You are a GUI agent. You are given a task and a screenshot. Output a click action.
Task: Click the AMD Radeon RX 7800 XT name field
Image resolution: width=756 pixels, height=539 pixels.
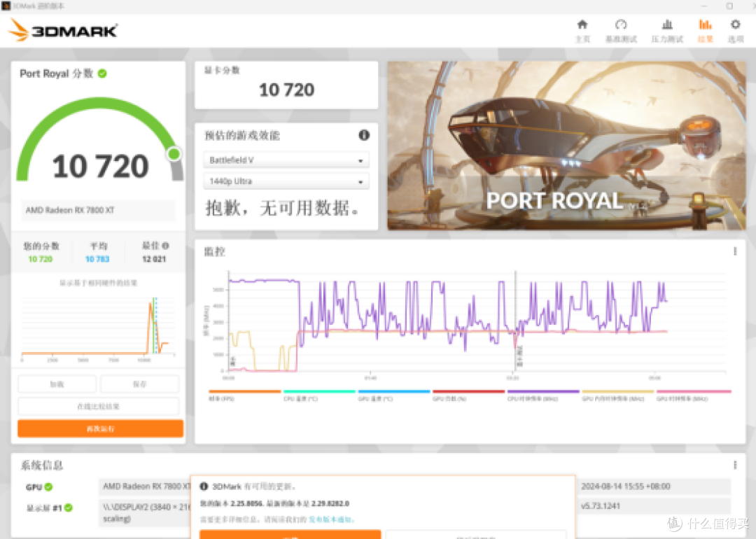[98, 210]
